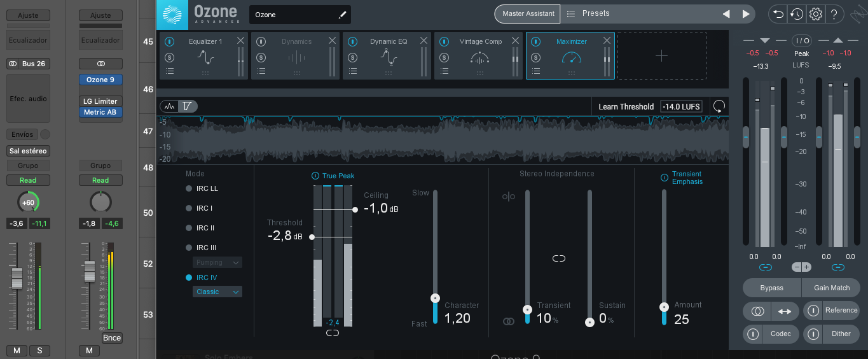Open the Pumping style dropdown
Viewport: 868px width, 359px height.
(x=217, y=262)
